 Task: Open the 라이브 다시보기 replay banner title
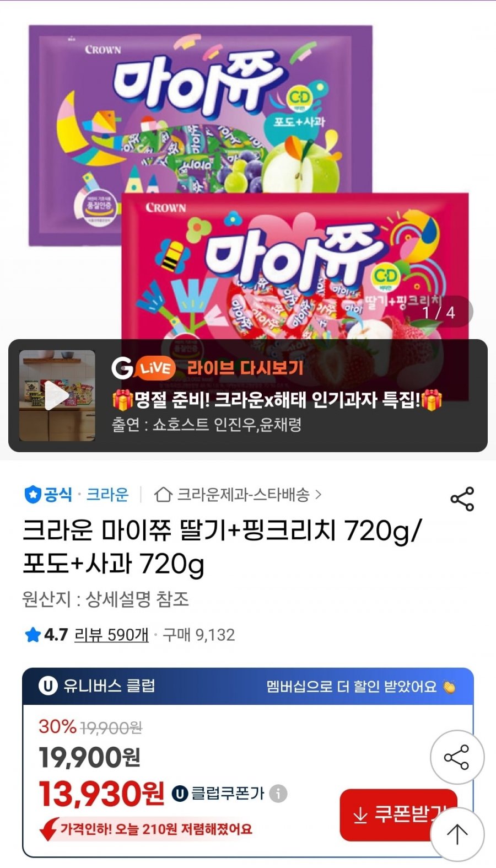tap(245, 368)
